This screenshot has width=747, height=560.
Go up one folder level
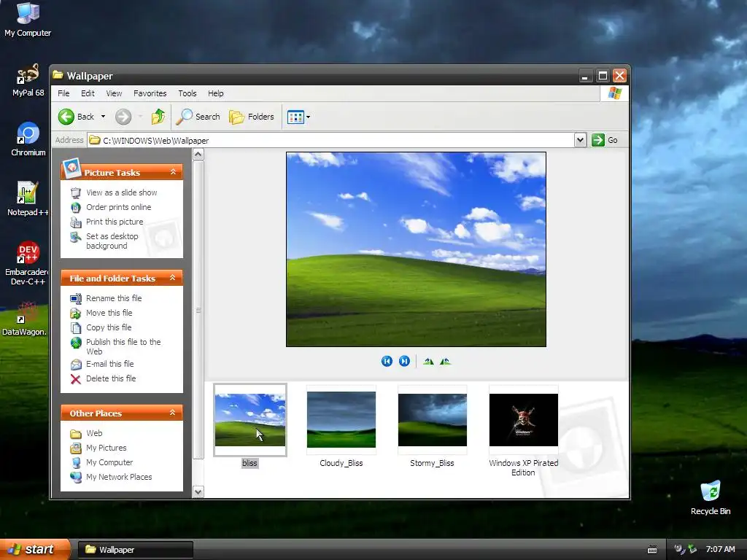click(x=158, y=117)
